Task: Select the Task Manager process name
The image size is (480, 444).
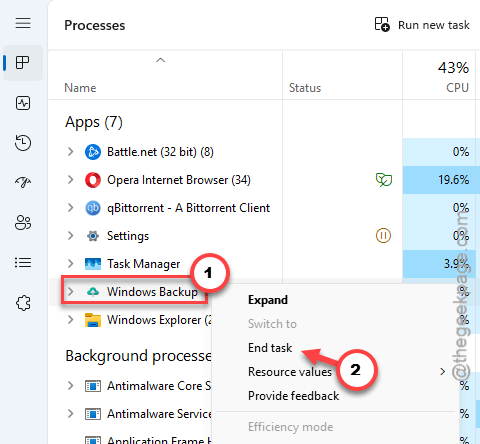Action: pyautogui.click(x=143, y=264)
